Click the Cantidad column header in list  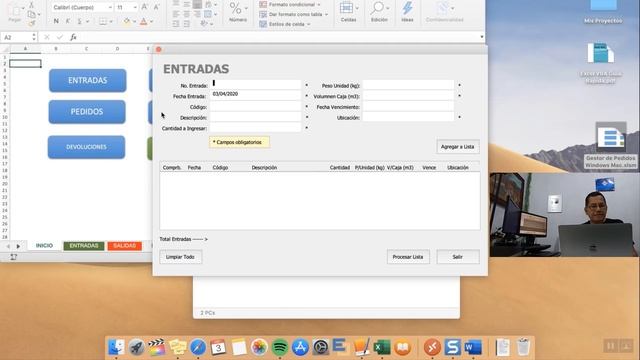click(340, 167)
